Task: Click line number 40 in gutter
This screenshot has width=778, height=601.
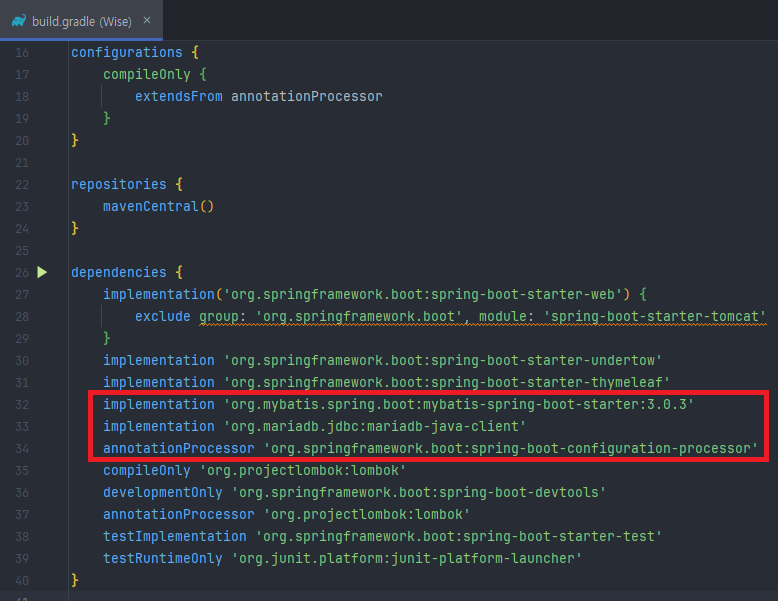Action: click(x=22, y=580)
